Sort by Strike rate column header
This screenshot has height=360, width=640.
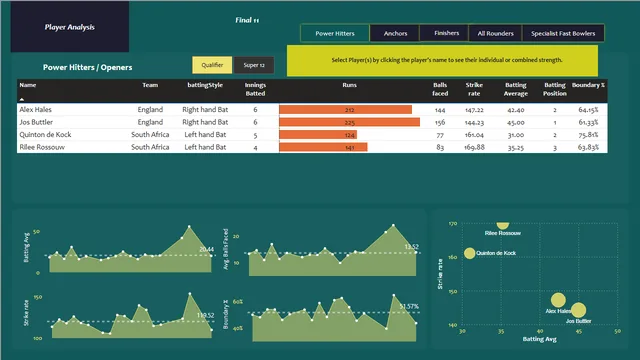point(474,89)
